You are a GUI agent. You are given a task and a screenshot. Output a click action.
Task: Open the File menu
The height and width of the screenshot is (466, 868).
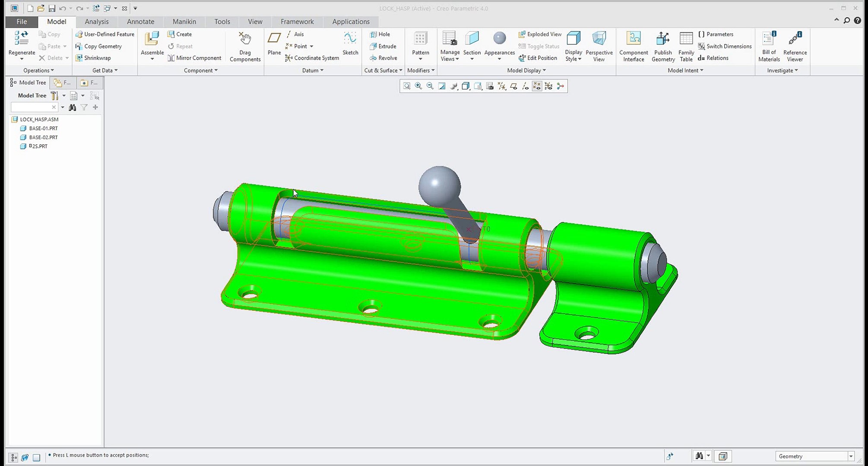click(x=22, y=22)
